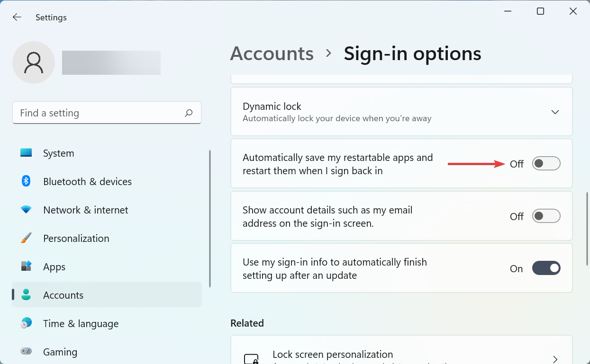Screen dimensions: 590x364
Task: Turn on show account details toggle
Action: click(546, 216)
